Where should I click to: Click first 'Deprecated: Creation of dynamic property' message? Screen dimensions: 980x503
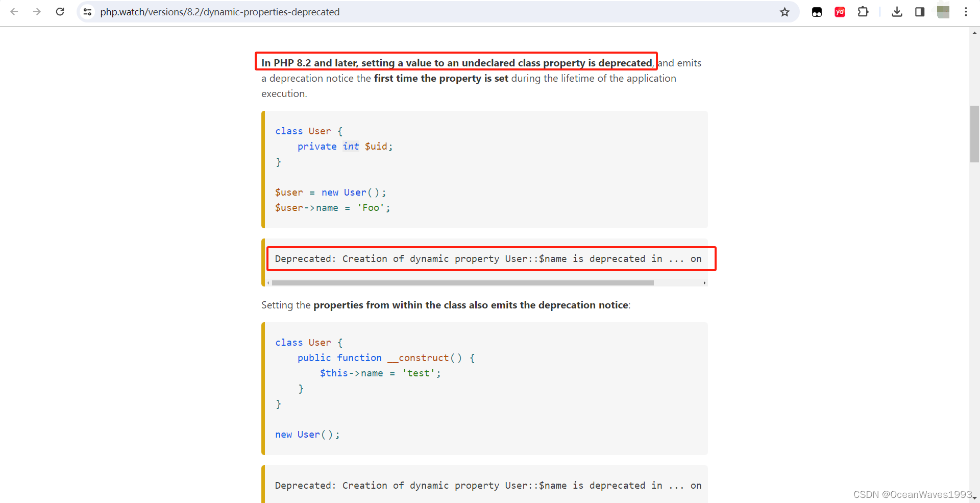click(x=488, y=259)
